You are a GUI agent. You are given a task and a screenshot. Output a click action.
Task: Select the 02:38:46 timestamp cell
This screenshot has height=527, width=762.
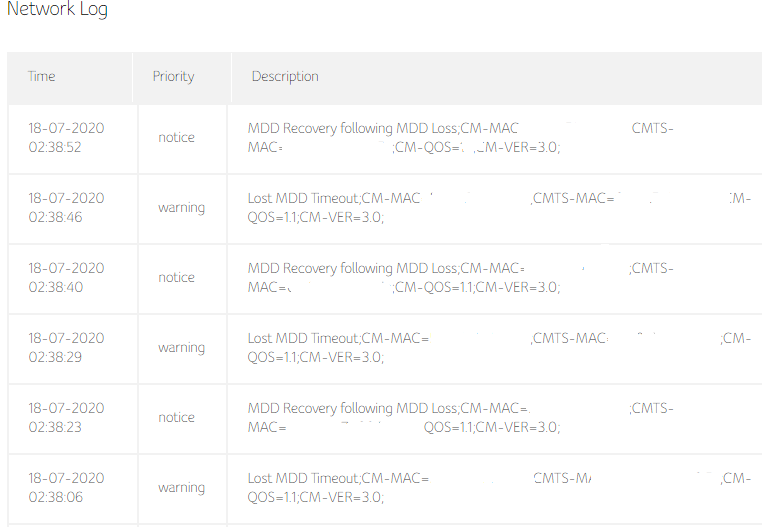point(66,208)
